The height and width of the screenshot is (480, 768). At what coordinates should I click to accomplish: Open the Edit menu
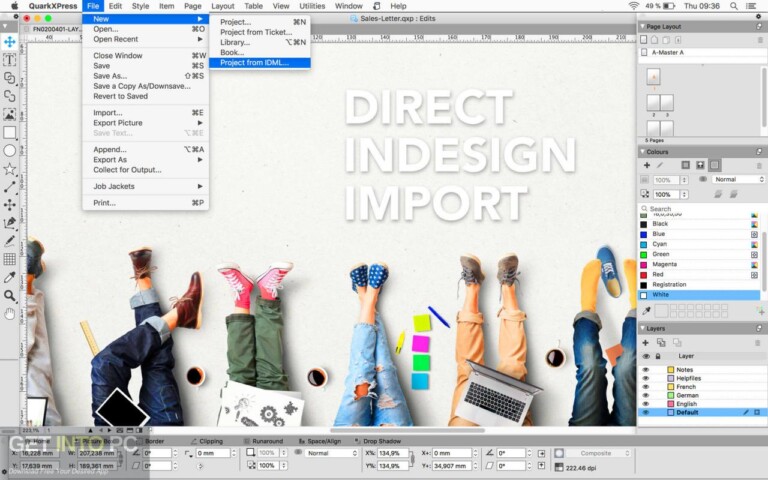pyautogui.click(x=115, y=6)
